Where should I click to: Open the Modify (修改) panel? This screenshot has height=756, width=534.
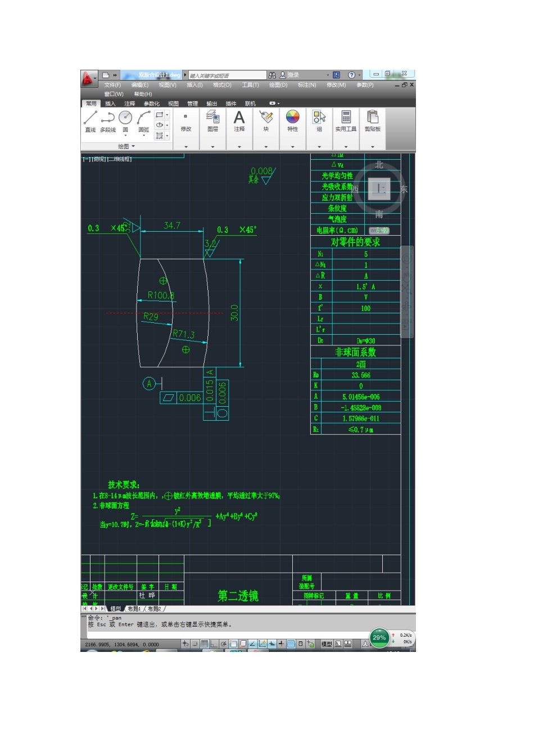coord(186,121)
